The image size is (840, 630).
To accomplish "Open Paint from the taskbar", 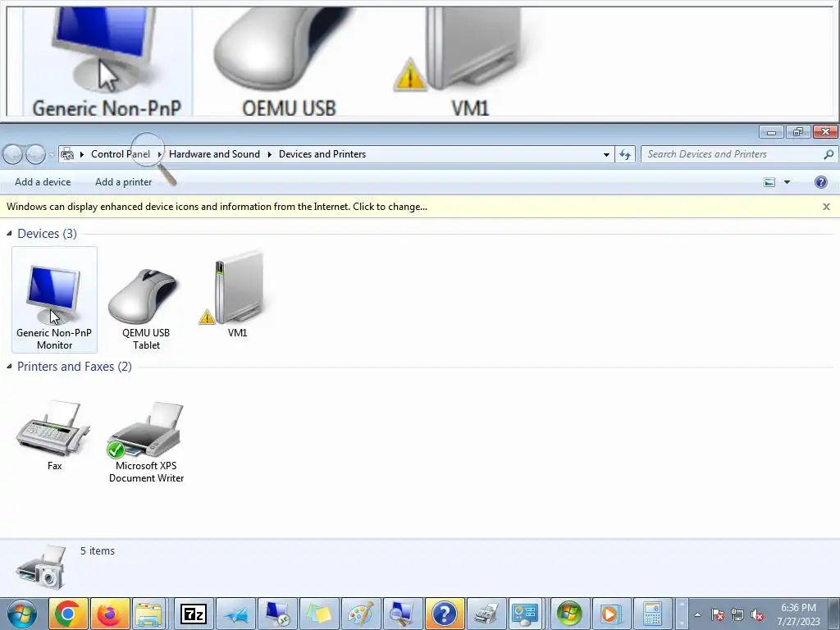I will [x=361, y=614].
